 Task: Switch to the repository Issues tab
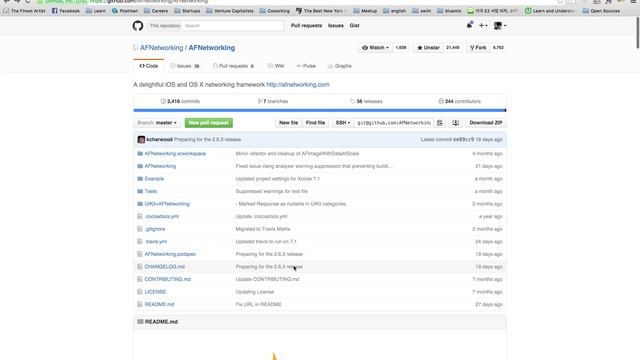[x=184, y=66]
